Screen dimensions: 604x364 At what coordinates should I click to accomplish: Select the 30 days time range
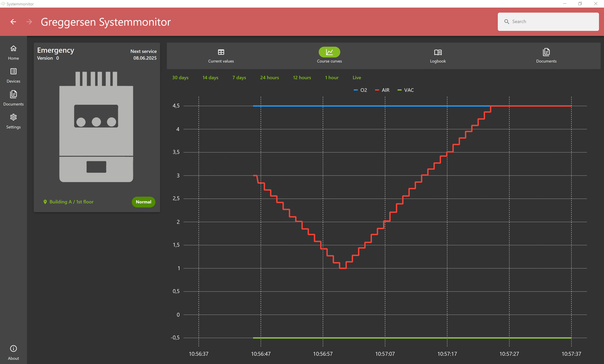pos(180,78)
